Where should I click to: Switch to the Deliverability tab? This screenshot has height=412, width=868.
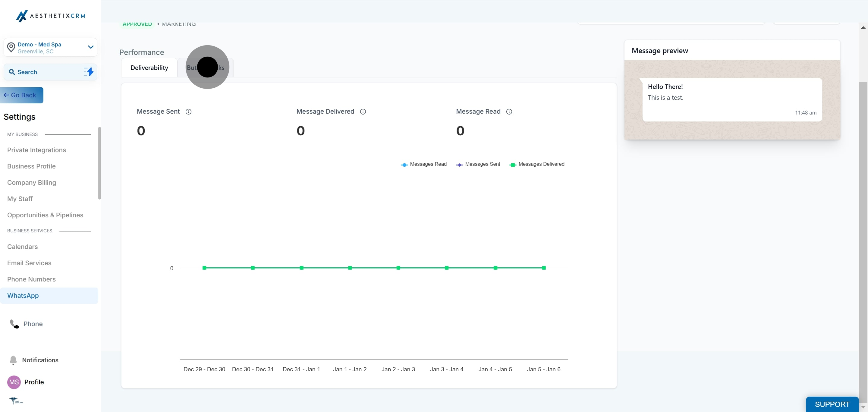coord(149,68)
